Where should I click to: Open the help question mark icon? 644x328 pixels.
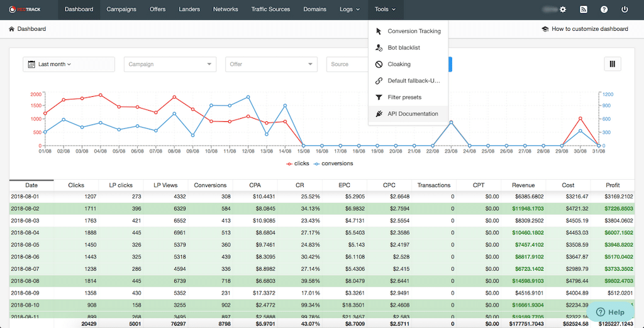[x=604, y=9]
